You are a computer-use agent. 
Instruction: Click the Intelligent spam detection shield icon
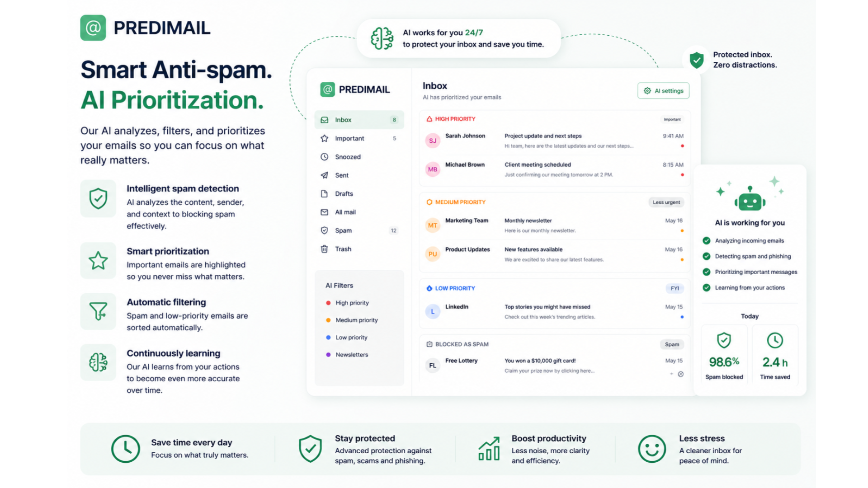click(98, 199)
